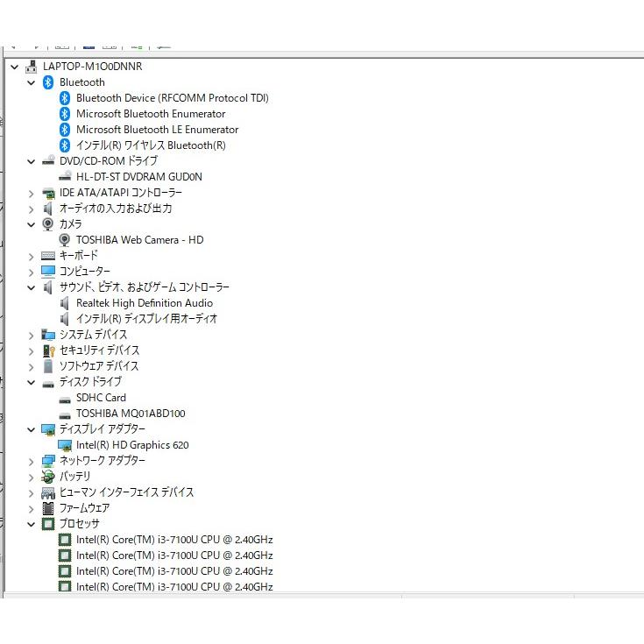Click the ネットワーク アダプター network icon
Screen dimensions: 644x644
pos(48,461)
